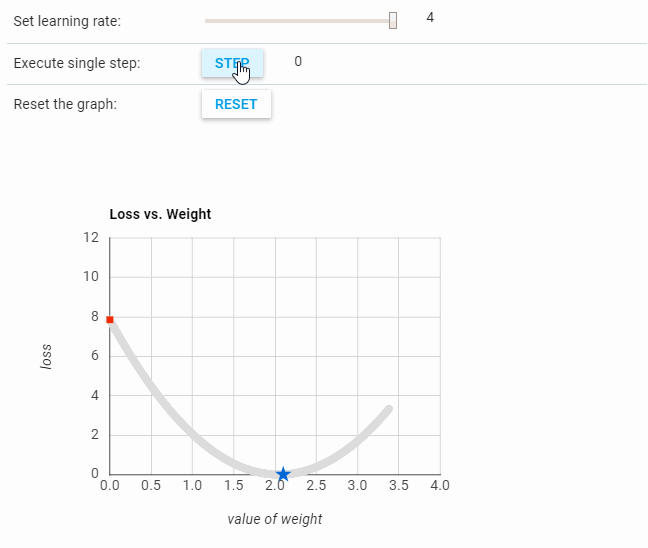
Task: Click the "Reset the graph:" label
Action: tap(65, 104)
